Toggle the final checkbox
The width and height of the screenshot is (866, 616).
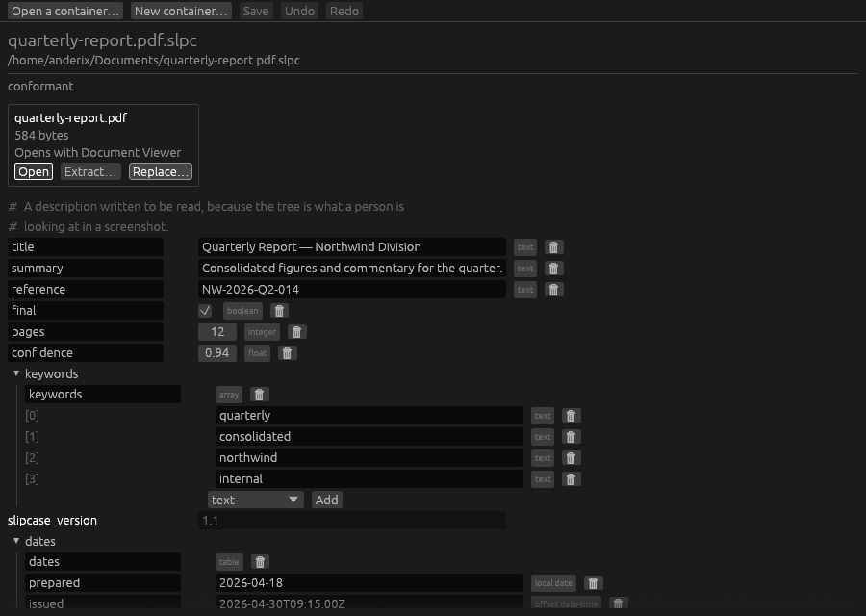[x=205, y=311]
